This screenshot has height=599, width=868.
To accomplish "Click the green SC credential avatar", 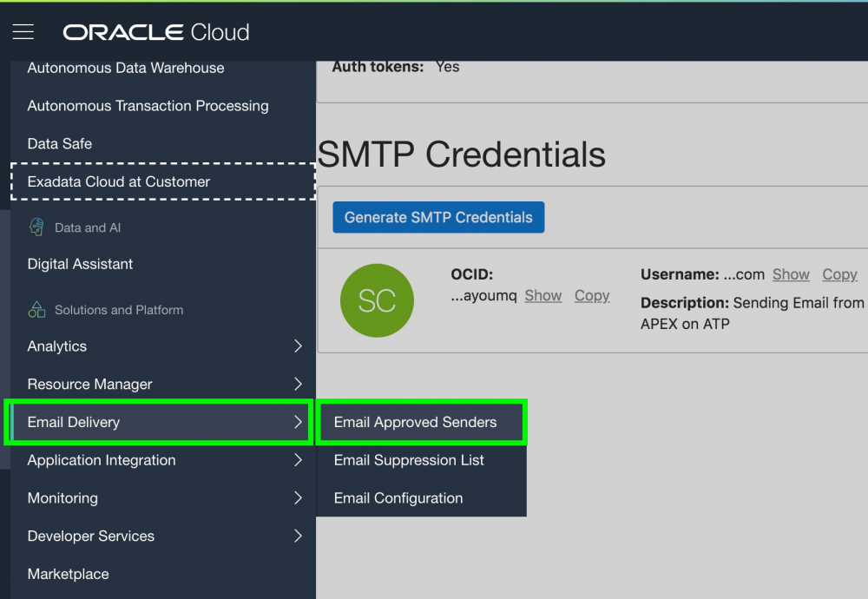I will tap(377, 300).
